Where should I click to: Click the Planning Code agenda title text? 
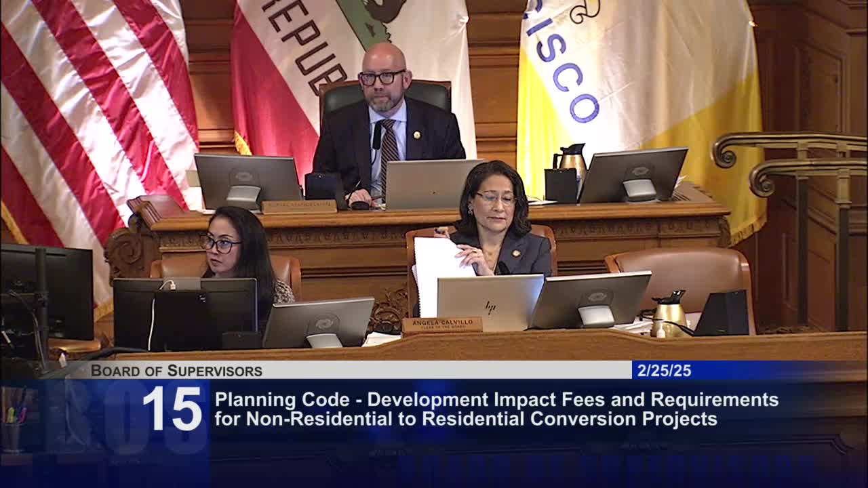[x=496, y=409]
